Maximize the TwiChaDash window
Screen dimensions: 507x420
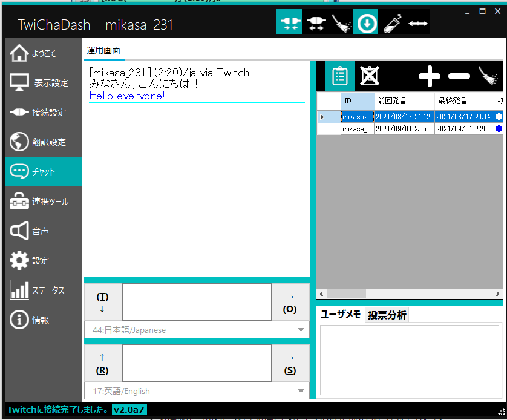click(482, 11)
